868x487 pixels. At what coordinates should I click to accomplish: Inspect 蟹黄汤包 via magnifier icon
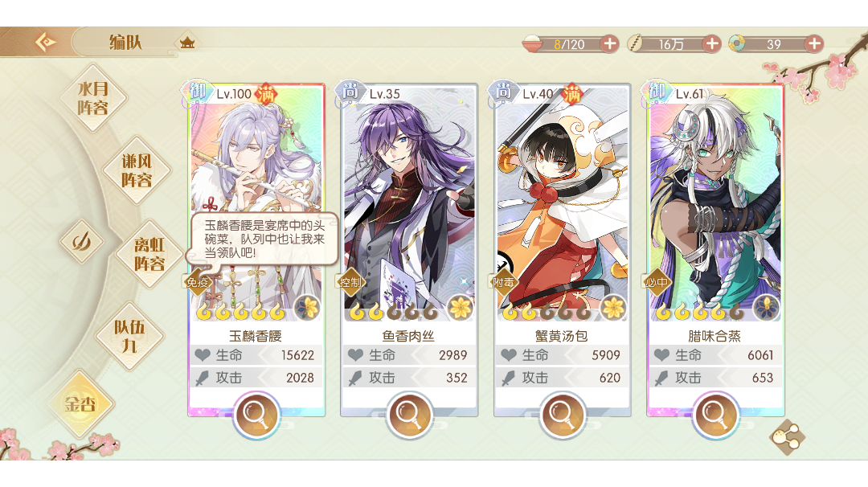pos(562,414)
